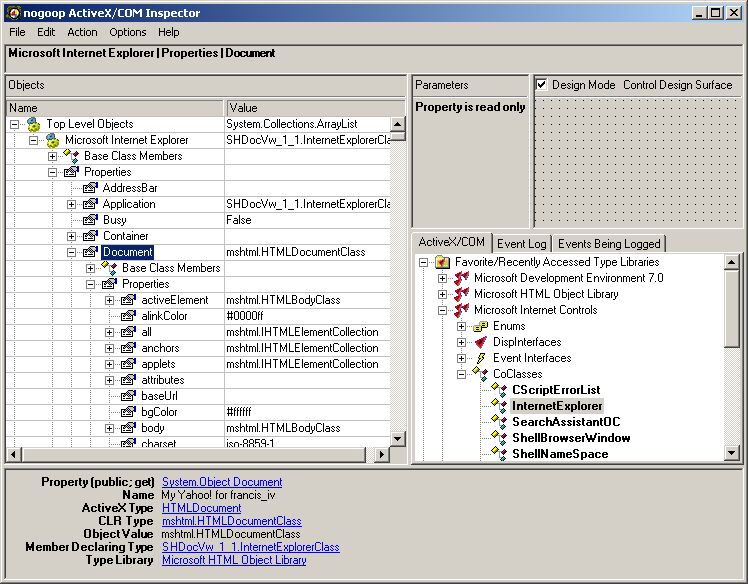Viewport: 748px width, 584px height.
Task: Expand Base Class Members under Microsoft Internet Explorer
Action: (52, 156)
